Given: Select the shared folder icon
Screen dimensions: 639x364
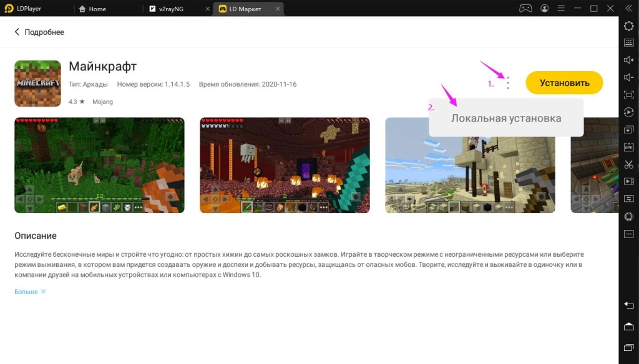Looking at the screenshot, I should [x=629, y=198].
